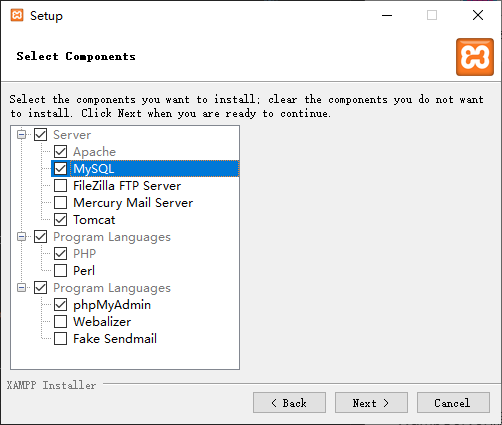Toggle the phpMyAdmin checkbox off
The height and width of the screenshot is (425, 502).
point(60,304)
